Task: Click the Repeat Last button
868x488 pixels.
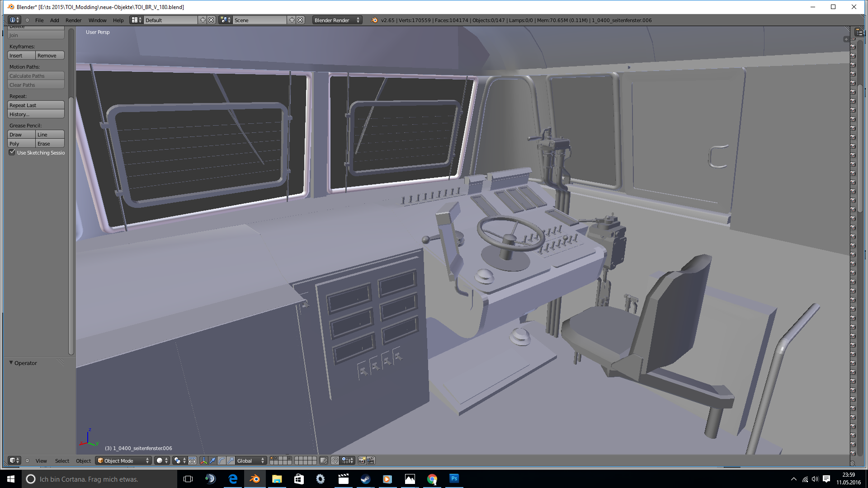Action: point(36,105)
